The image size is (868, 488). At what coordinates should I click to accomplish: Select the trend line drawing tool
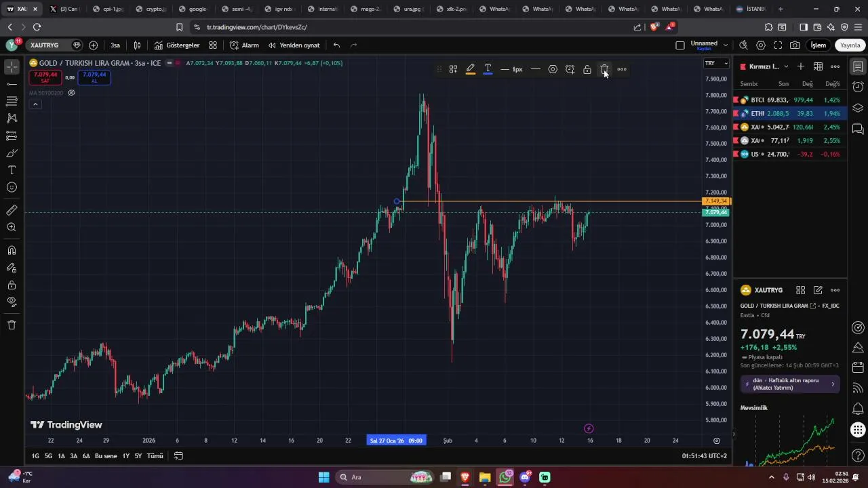point(12,84)
